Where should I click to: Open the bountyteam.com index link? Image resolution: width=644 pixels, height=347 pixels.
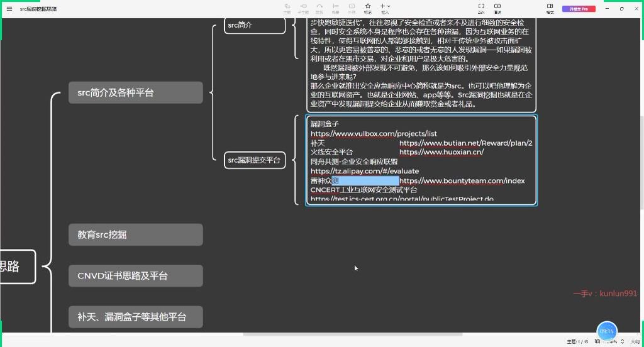point(462,180)
